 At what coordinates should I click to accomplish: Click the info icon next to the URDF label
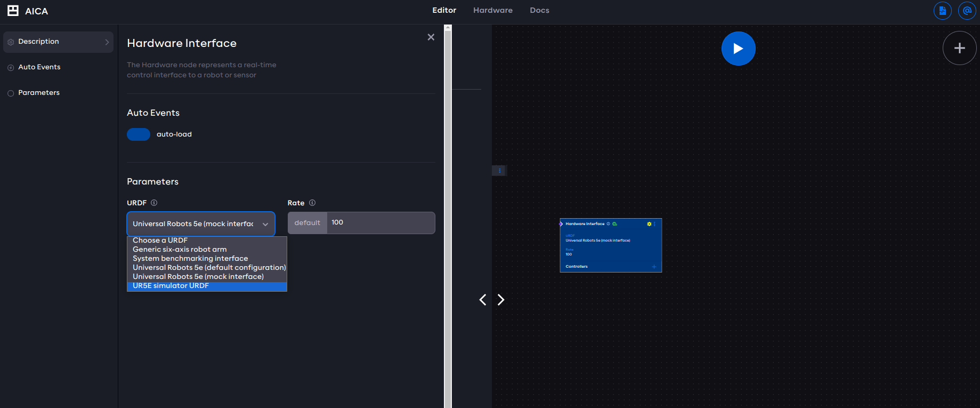(x=154, y=203)
